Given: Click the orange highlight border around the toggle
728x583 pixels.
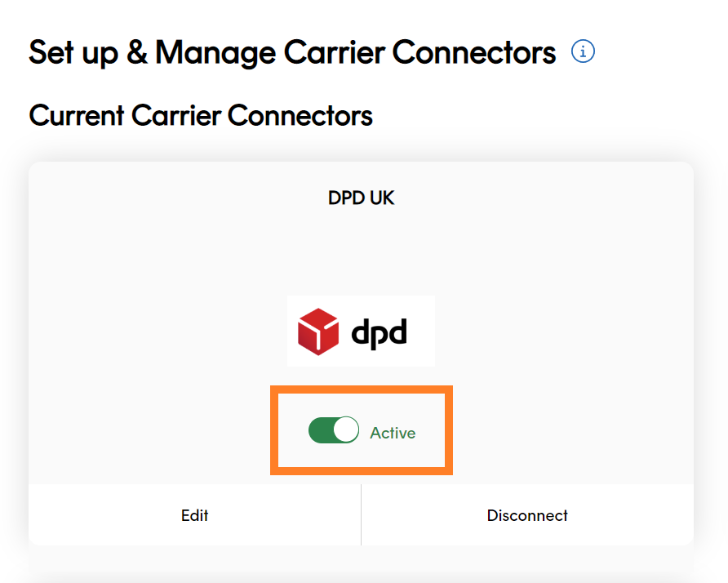Looking at the screenshot, I should pyautogui.click(x=362, y=389).
